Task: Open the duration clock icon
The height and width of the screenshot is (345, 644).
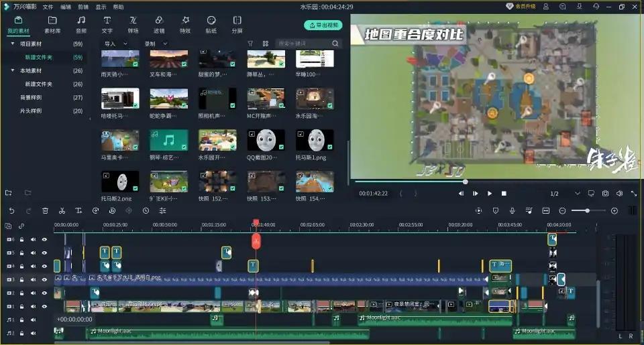Action: (146, 210)
